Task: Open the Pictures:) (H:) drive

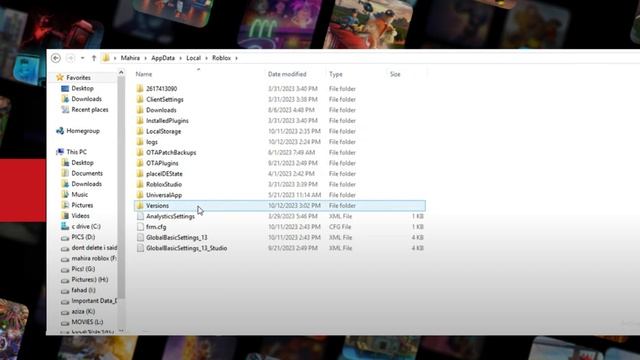Action: [x=90, y=280]
